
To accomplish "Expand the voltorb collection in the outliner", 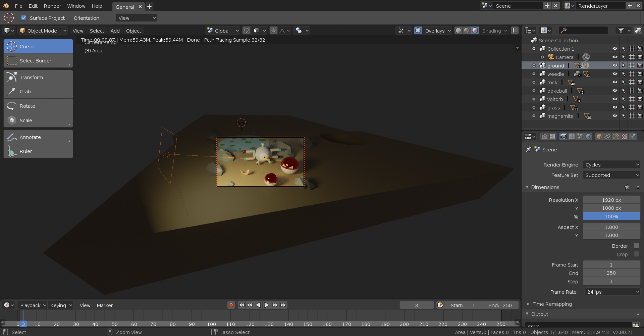I will point(534,99).
